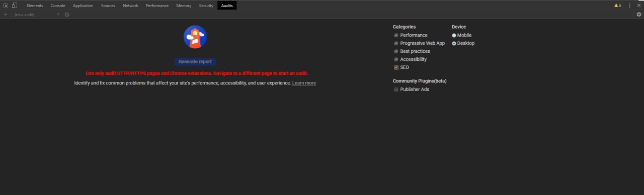Toggle the Progressive Web App checkbox

point(396,43)
